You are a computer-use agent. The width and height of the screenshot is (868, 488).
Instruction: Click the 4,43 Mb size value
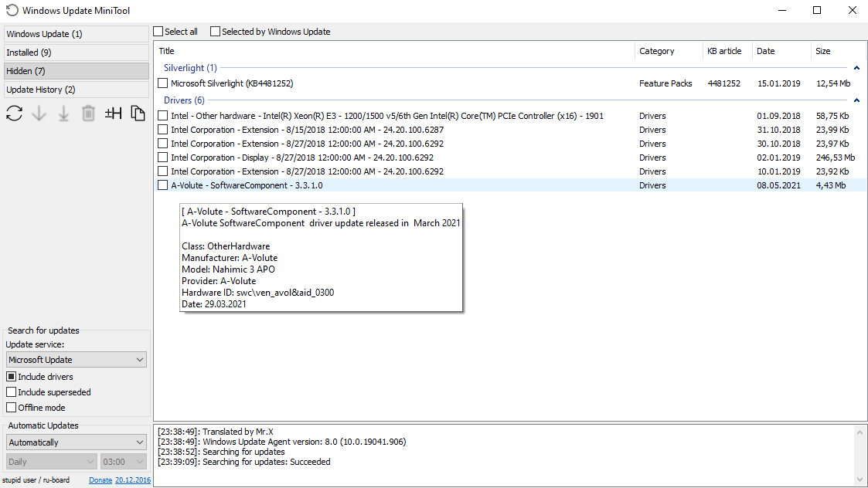pyautogui.click(x=831, y=185)
